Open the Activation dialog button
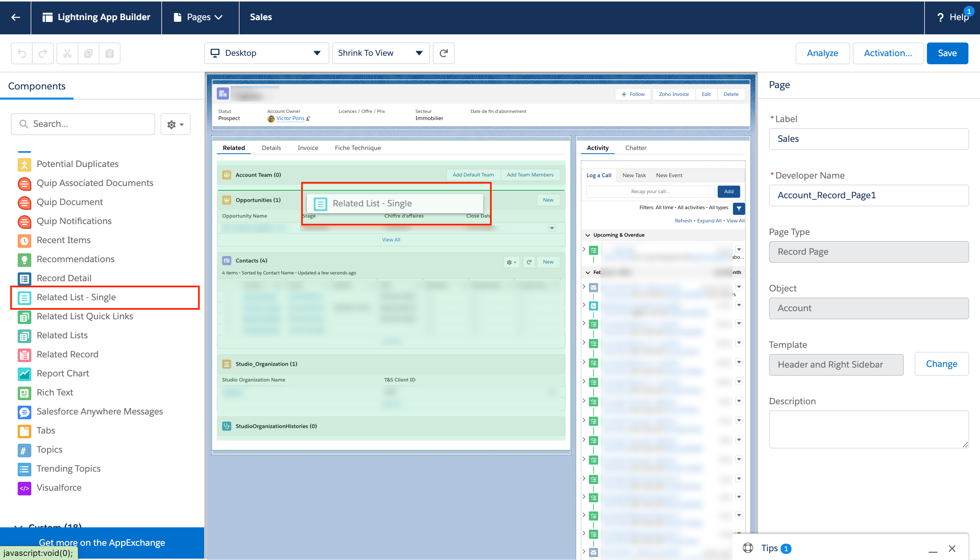Screen dimensions: 980x560 [x=888, y=53]
